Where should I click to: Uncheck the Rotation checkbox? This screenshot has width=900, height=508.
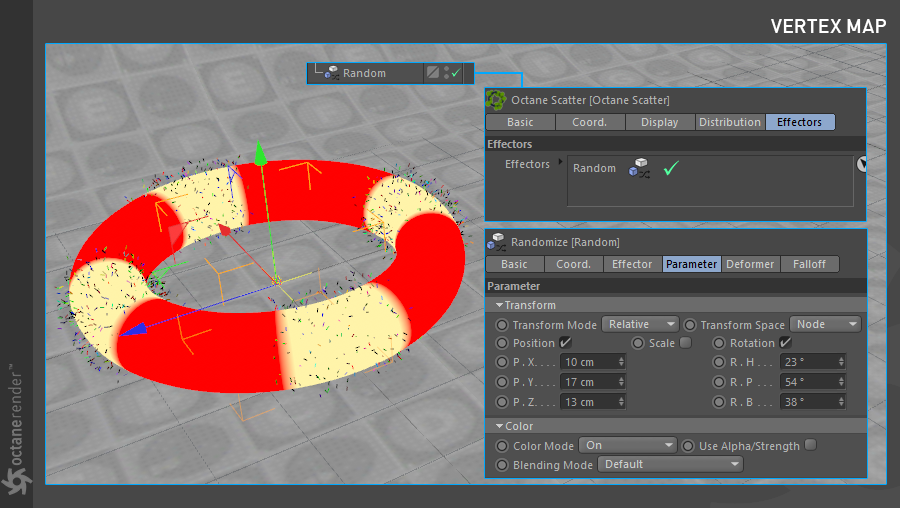(785, 343)
